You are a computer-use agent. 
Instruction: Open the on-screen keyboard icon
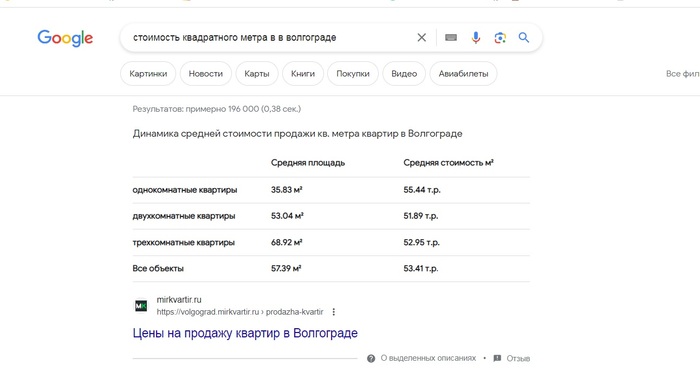pos(451,37)
